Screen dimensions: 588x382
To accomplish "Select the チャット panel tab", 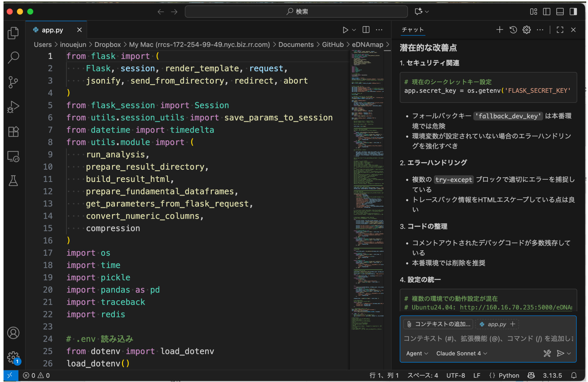I will click(x=413, y=30).
